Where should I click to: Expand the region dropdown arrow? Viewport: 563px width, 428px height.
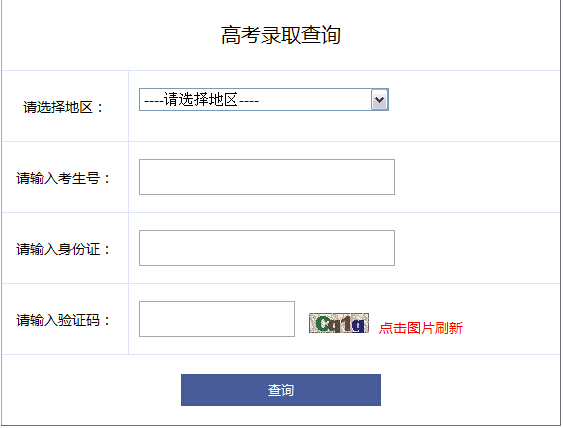point(380,99)
